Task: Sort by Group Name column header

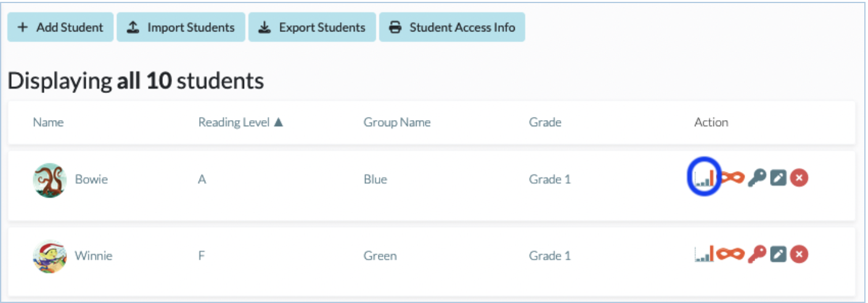Action: click(397, 122)
